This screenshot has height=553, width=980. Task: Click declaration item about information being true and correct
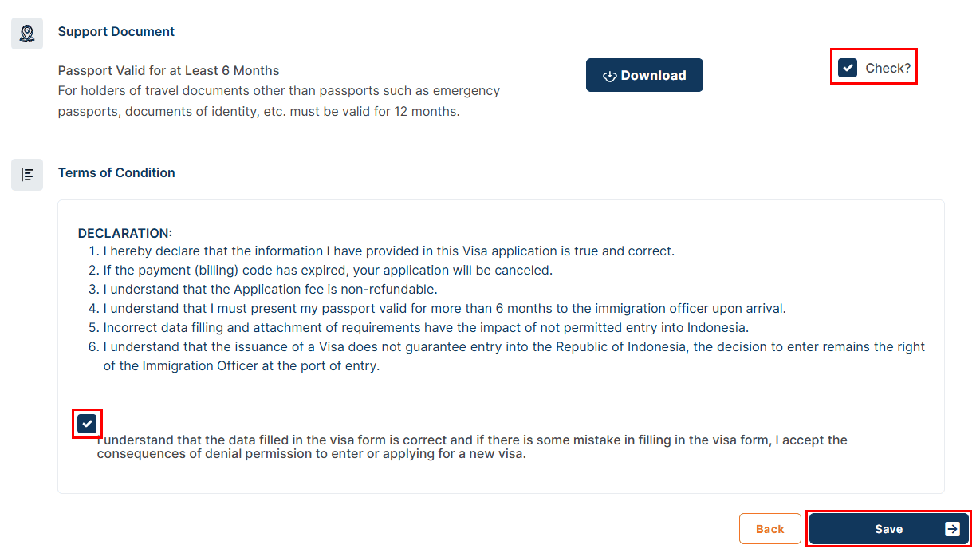click(x=388, y=251)
